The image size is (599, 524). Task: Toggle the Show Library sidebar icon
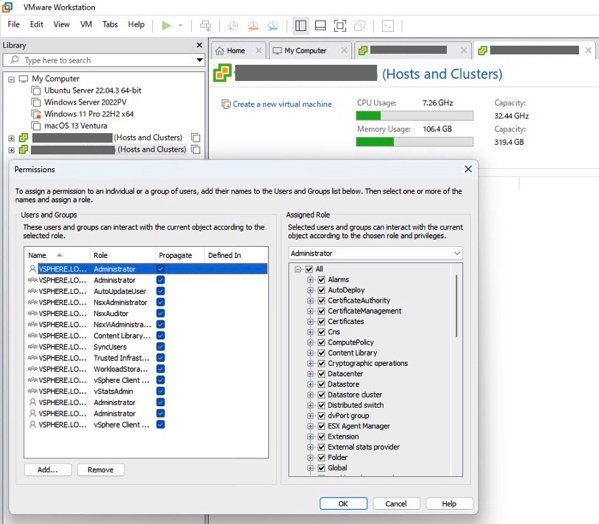click(x=301, y=26)
